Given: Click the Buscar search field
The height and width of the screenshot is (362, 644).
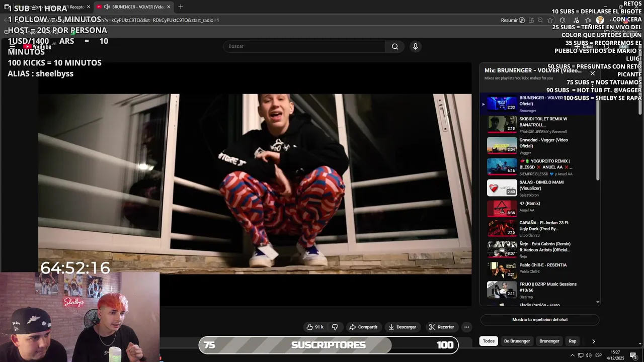Looking at the screenshot, I should pyautogui.click(x=304, y=46).
